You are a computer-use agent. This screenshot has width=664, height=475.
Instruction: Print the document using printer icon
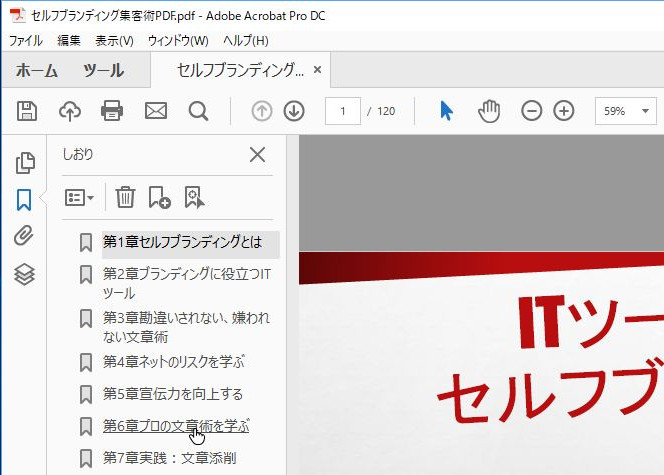[112, 111]
